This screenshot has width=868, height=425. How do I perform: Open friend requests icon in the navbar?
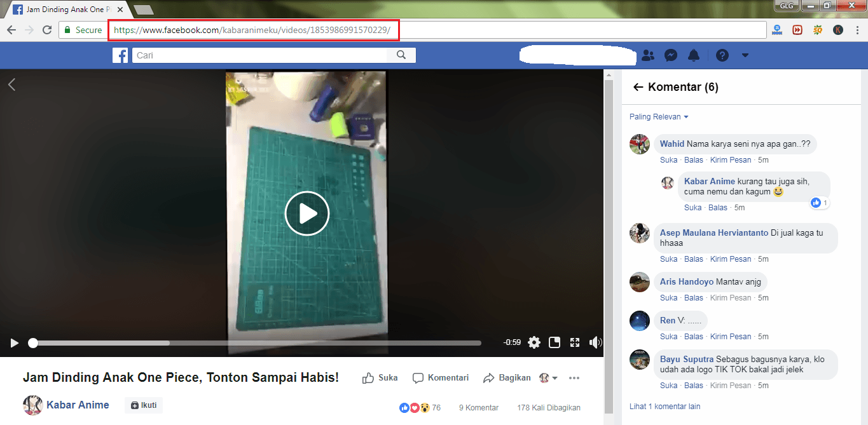(648, 55)
